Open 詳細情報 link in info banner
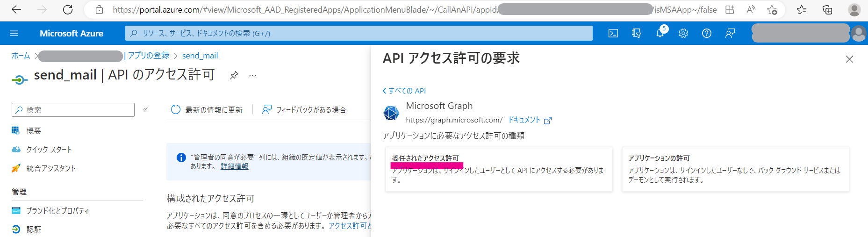The image size is (868, 237). point(234,166)
